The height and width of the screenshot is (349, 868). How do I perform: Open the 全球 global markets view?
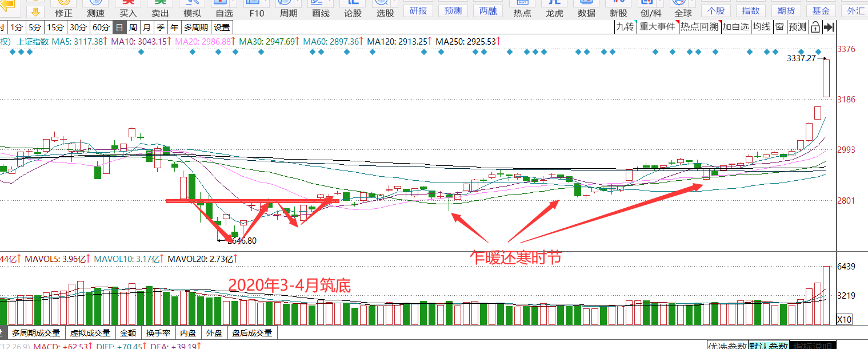pos(682,9)
